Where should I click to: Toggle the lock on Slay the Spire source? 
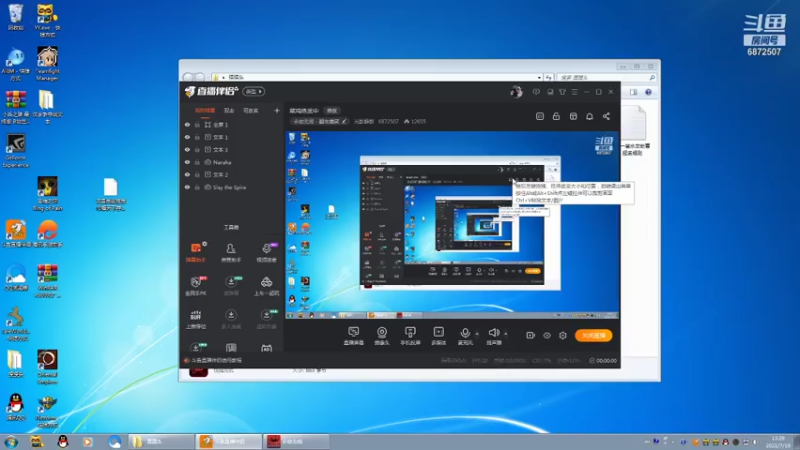point(197,187)
